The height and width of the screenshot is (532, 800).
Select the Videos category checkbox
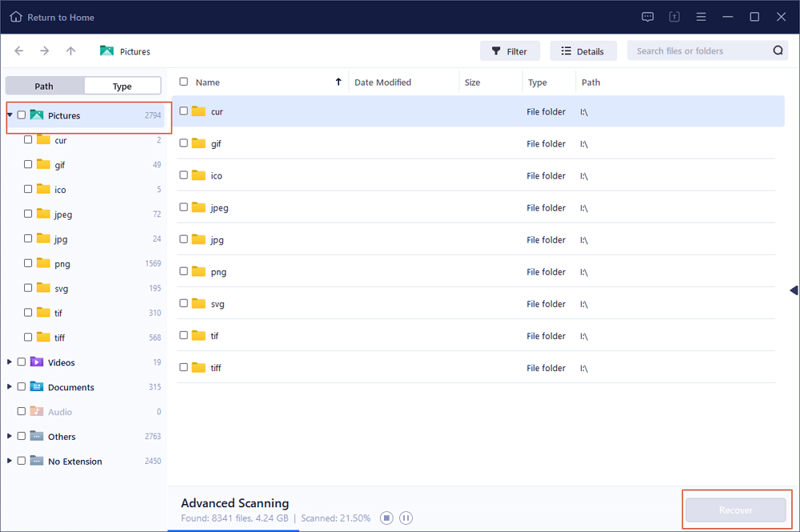[x=22, y=362]
